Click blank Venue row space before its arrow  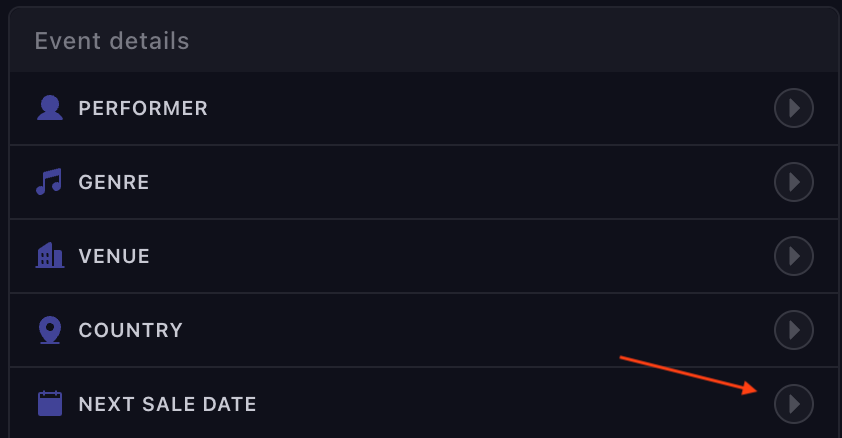[x=450, y=256]
